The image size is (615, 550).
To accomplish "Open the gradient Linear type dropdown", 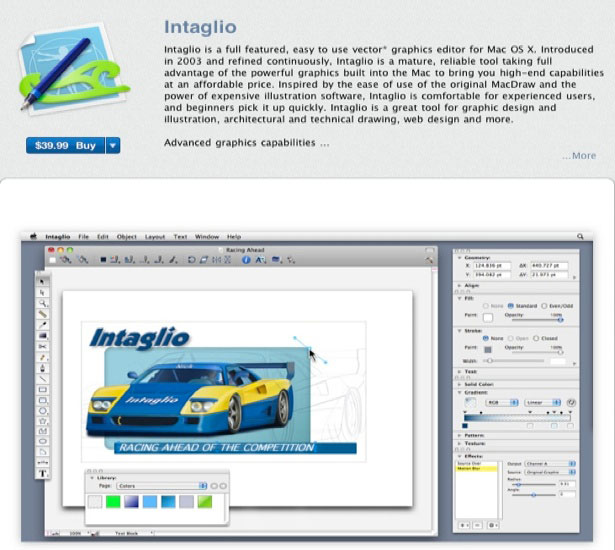I will pos(543,402).
